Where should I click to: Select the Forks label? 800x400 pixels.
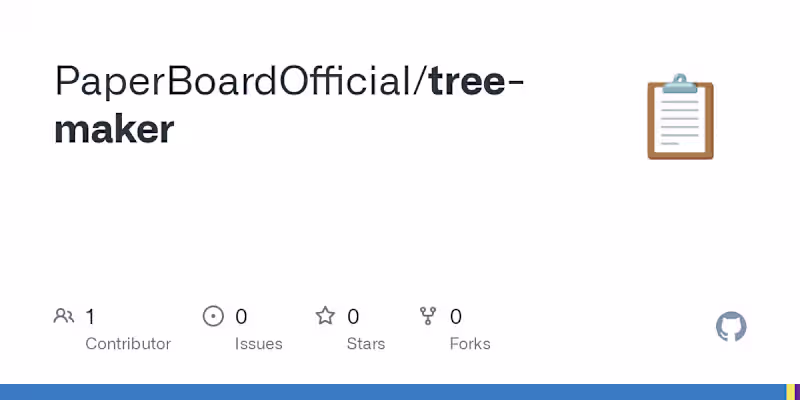click(470, 344)
